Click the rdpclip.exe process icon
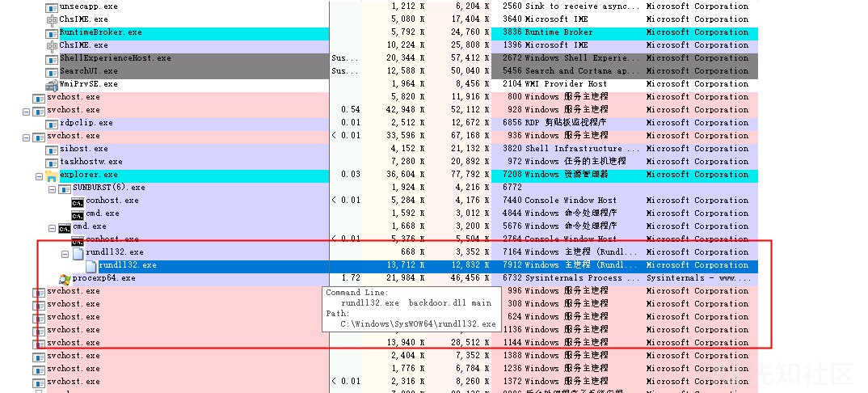 click(52, 124)
